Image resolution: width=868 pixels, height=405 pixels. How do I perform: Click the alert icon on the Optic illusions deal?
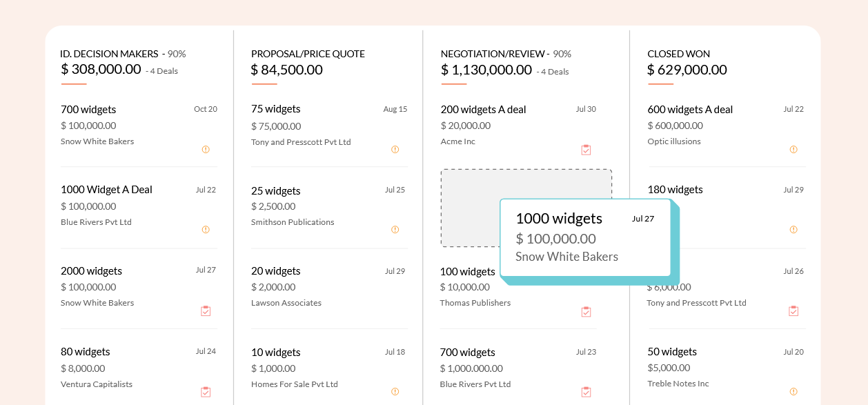click(x=793, y=149)
